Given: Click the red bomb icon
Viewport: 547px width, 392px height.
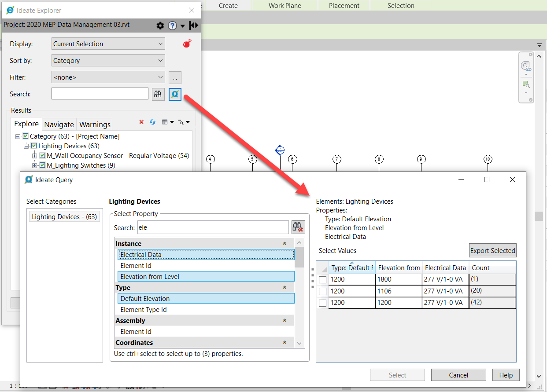Looking at the screenshot, I should click(x=187, y=44).
